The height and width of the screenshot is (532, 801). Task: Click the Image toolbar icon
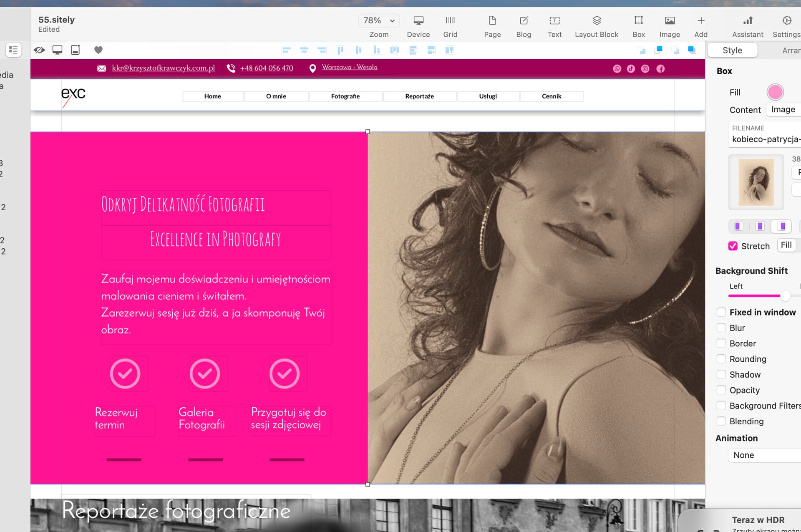tap(670, 21)
